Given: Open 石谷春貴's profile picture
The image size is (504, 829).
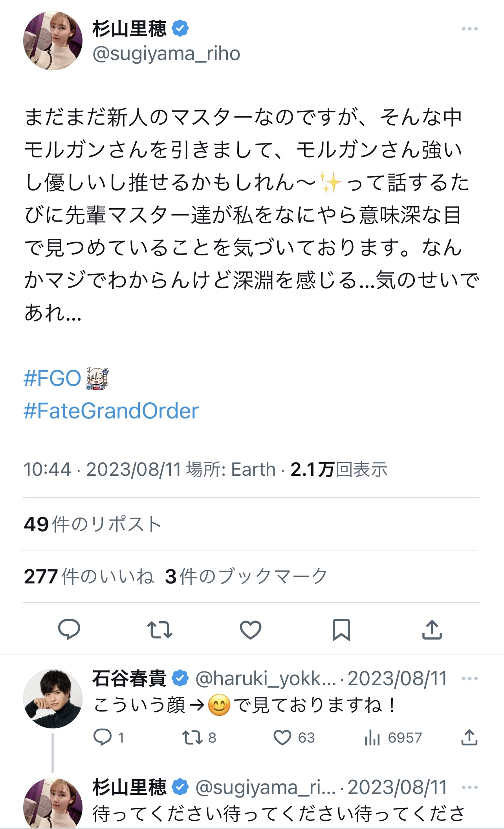Looking at the screenshot, I should (53, 699).
